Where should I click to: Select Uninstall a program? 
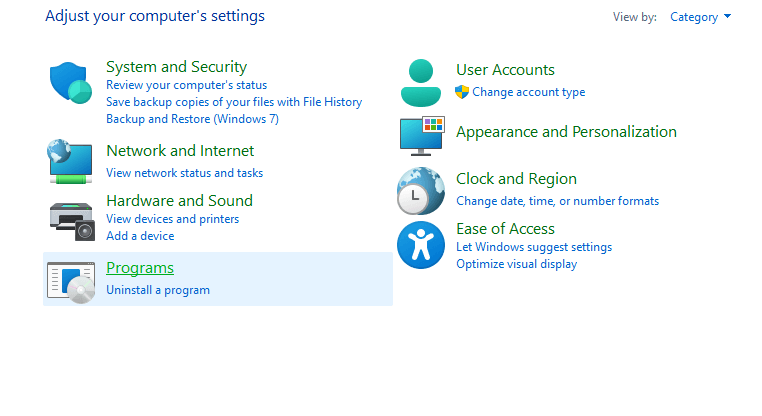point(158,290)
